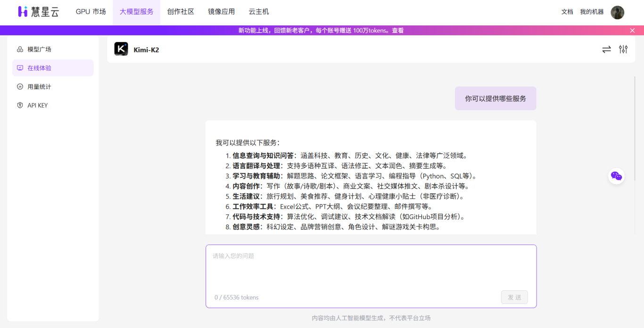Viewport: 644px width, 328px height.
Task: Click the 用量统计 menu label
Action: click(x=39, y=87)
